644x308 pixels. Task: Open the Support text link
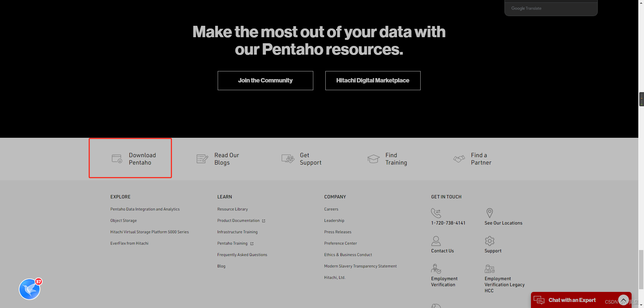[493, 251]
